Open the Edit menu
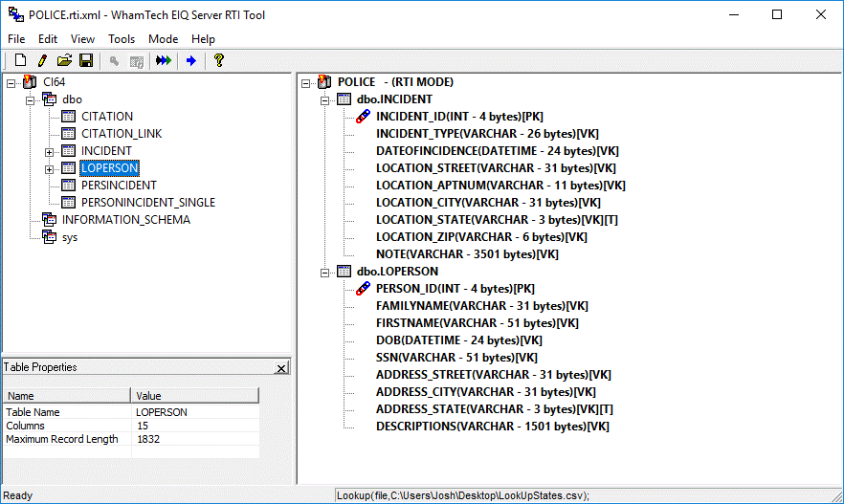Image resolution: width=844 pixels, height=504 pixels. click(x=48, y=38)
